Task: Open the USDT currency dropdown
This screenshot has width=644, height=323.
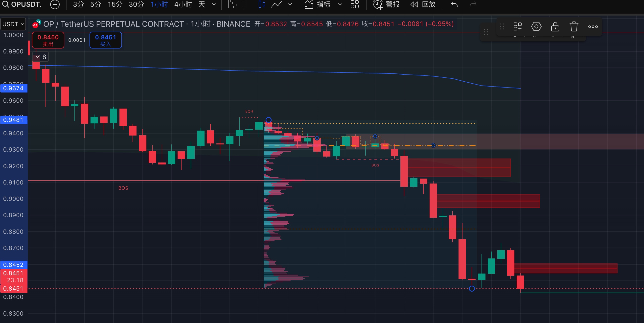Action: [13, 24]
